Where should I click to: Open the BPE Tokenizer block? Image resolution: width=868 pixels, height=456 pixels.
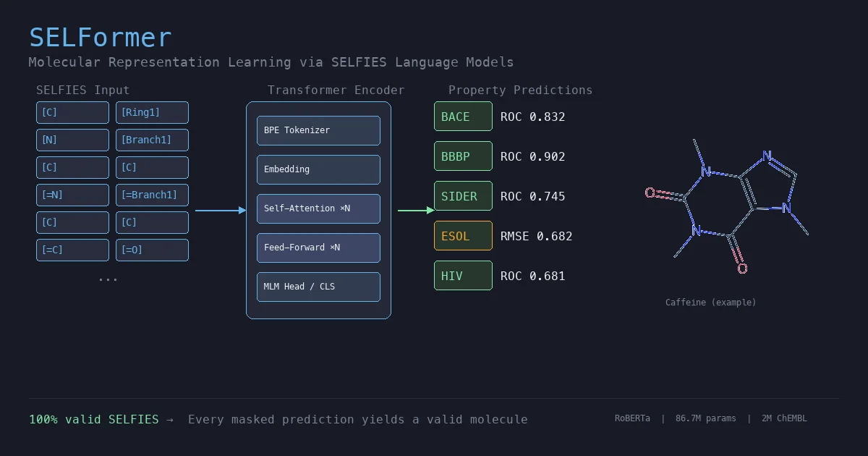pyautogui.click(x=318, y=130)
